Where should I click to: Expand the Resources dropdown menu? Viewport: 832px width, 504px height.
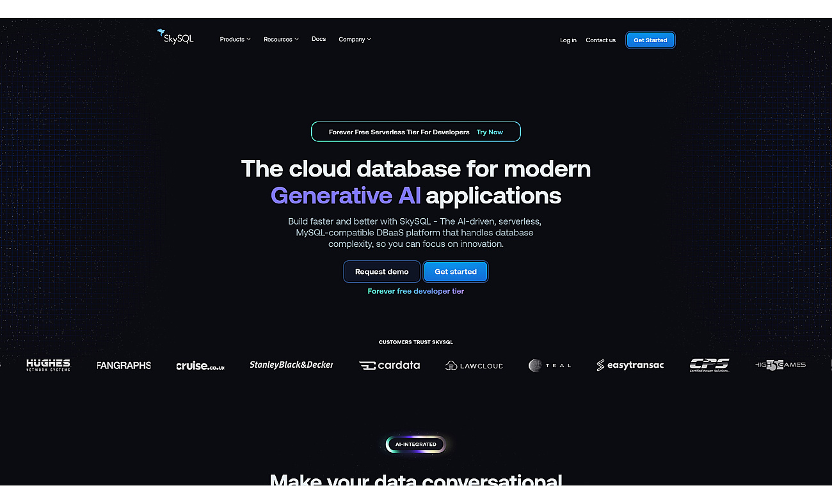click(x=282, y=40)
